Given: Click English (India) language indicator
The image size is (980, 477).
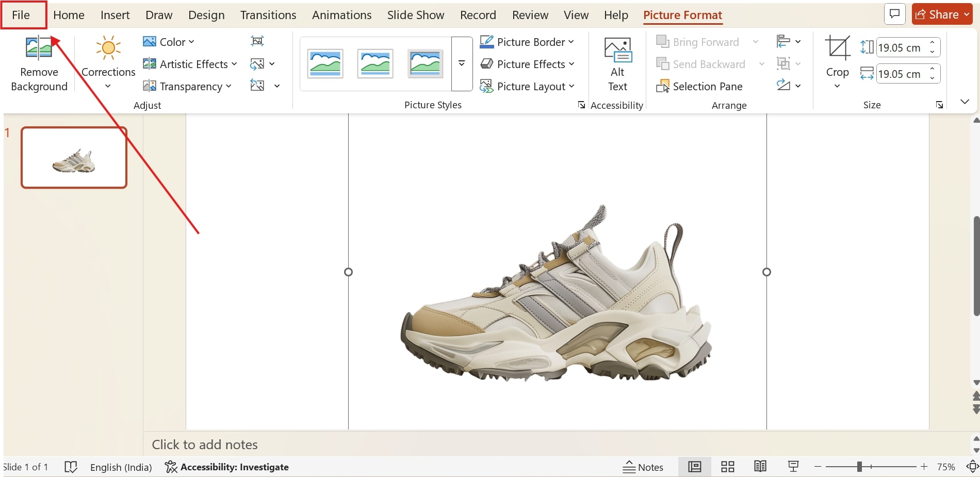Looking at the screenshot, I should 121,467.
